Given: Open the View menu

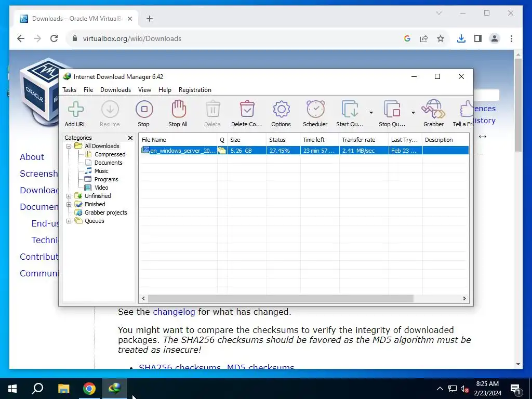Looking at the screenshot, I should tap(144, 90).
